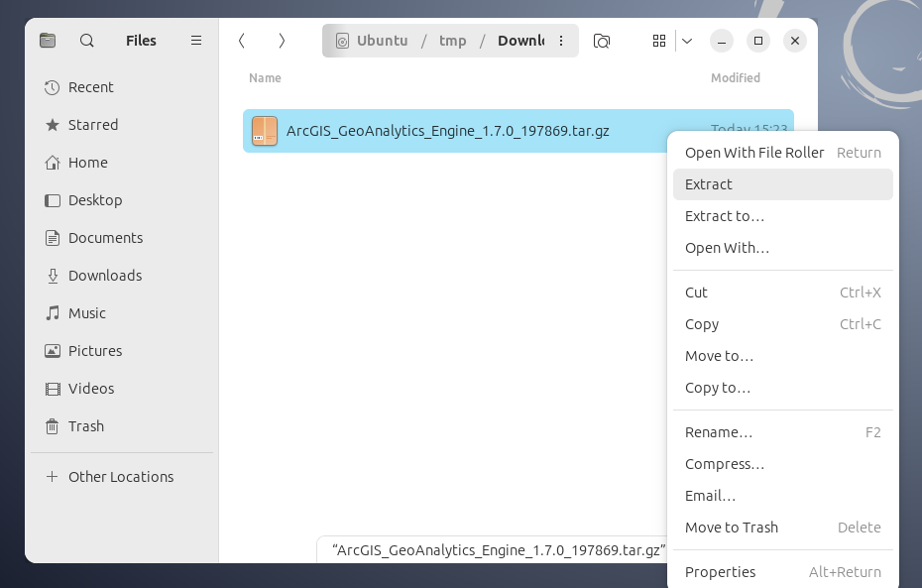Viewport: 922px width, 588px height.
Task: Open Pictures in sidebar
Action: pos(122,350)
